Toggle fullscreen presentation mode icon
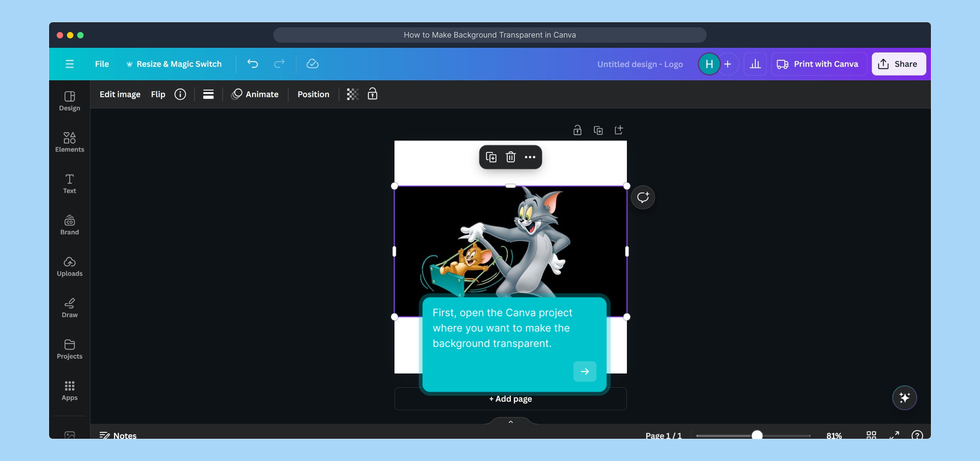Viewport: 980px width, 461px height. point(894,435)
